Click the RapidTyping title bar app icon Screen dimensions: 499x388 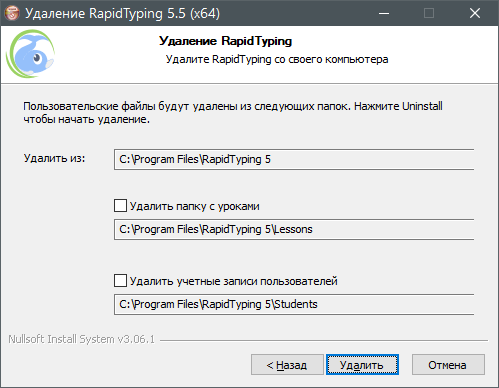tap(12, 13)
